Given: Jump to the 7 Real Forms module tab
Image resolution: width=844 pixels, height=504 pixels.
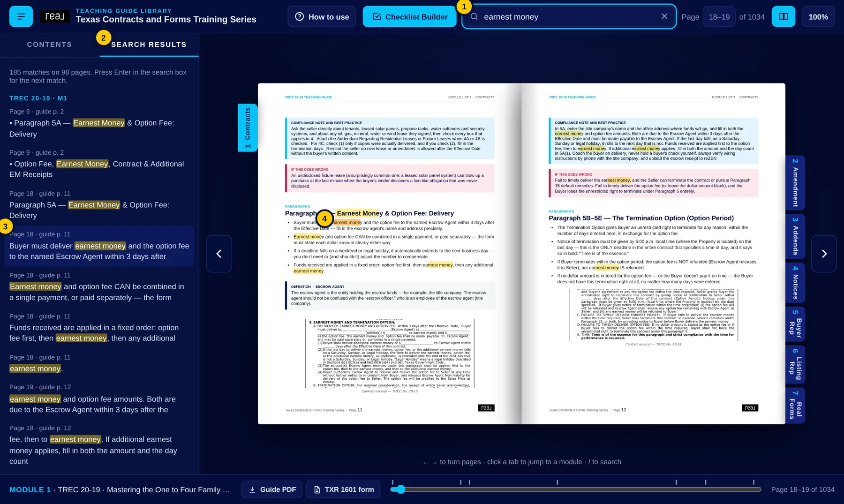Looking at the screenshot, I should (x=795, y=406).
